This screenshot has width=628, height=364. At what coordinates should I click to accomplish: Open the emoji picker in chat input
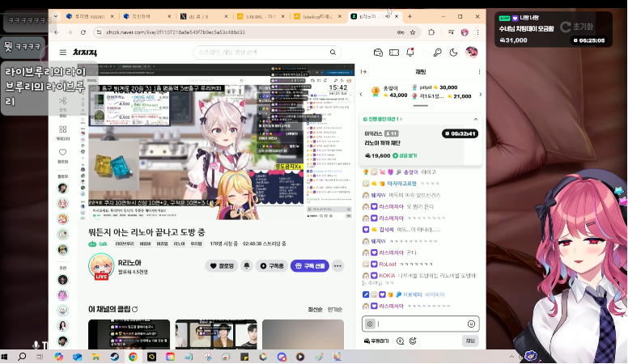point(471,324)
